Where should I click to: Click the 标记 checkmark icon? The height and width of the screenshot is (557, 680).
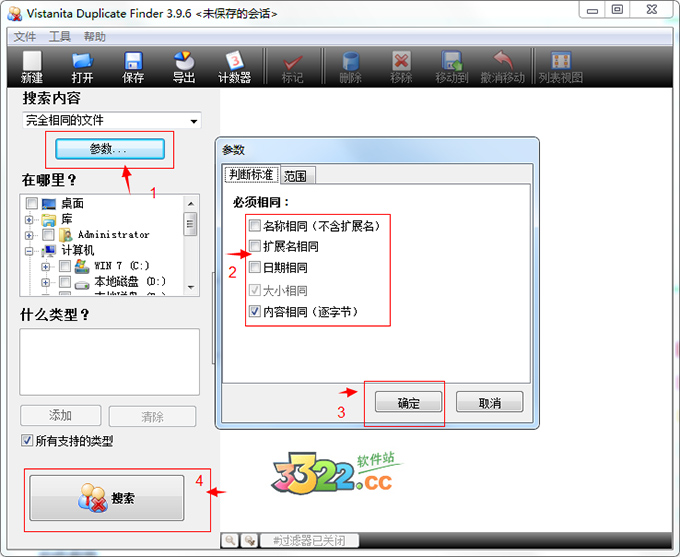click(293, 62)
